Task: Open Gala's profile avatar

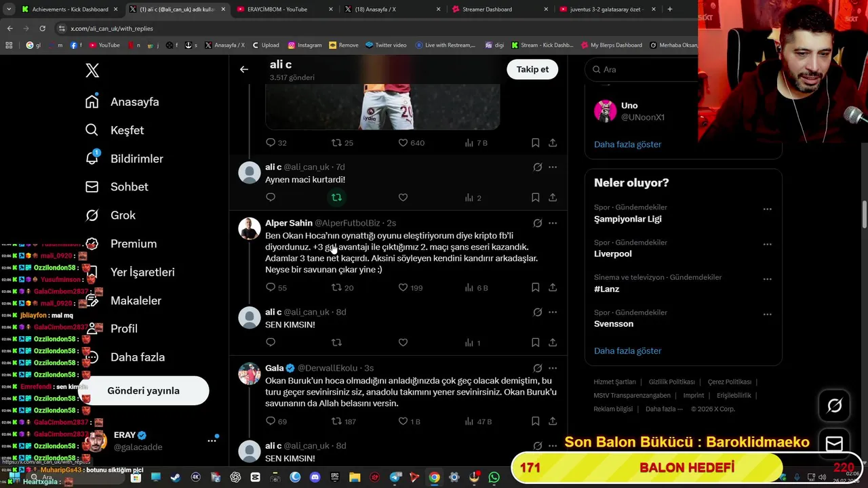Action: 249,373
